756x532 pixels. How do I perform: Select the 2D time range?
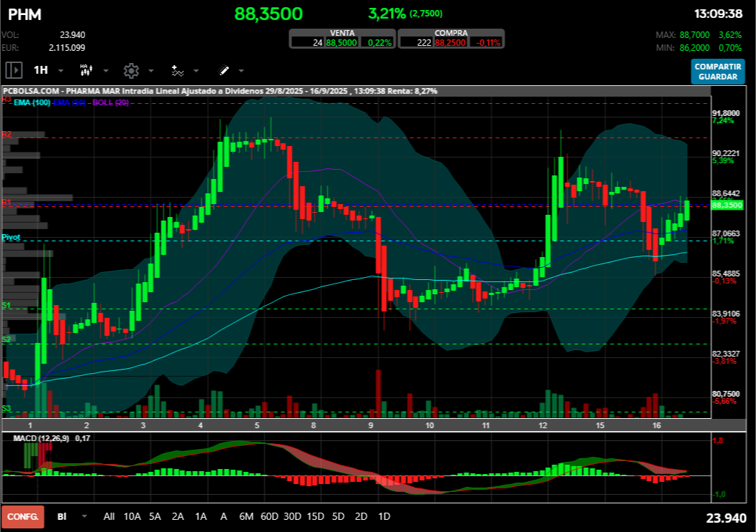(x=361, y=516)
